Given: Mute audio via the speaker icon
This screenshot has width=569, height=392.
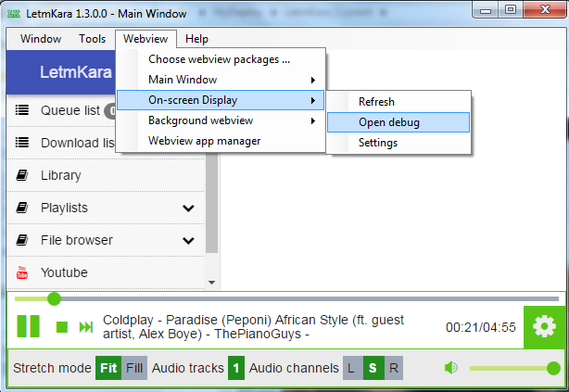Looking at the screenshot, I should pyautogui.click(x=451, y=368).
